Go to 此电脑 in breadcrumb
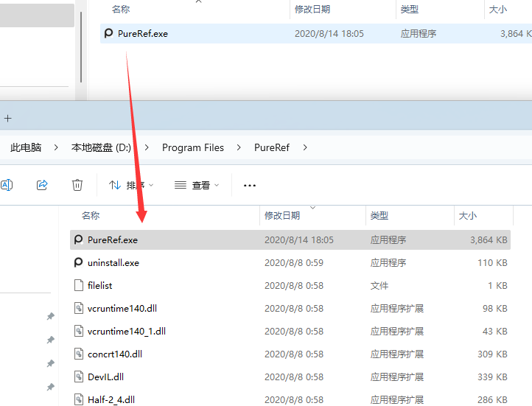 (x=26, y=147)
